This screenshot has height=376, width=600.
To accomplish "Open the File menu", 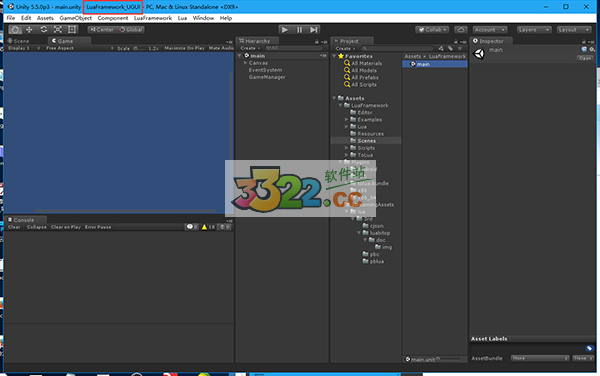I will [11, 18].
